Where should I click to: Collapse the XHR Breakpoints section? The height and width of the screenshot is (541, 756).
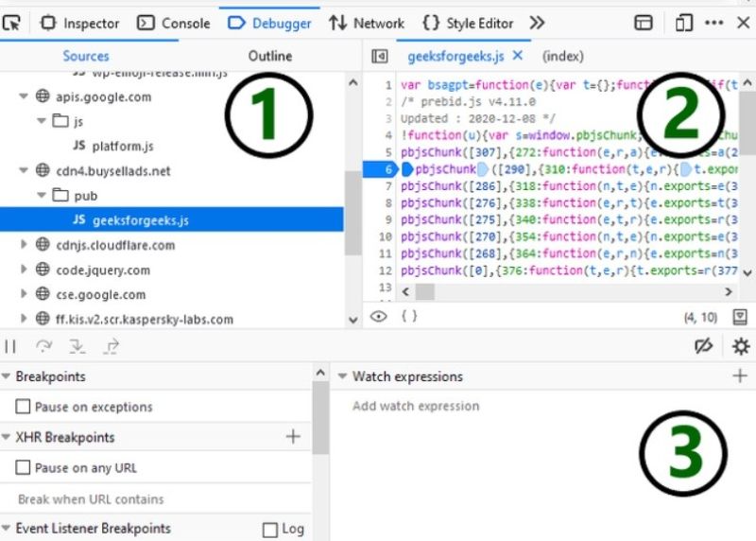6,437
